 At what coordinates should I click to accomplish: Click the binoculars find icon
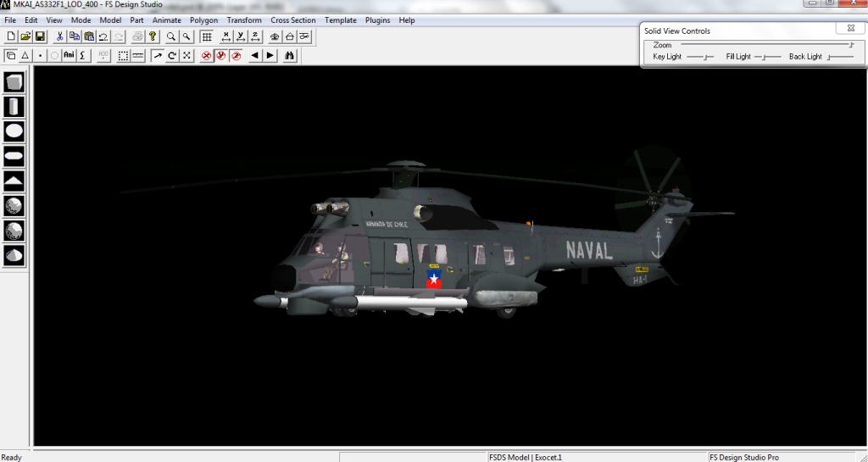tap(290, 56)
